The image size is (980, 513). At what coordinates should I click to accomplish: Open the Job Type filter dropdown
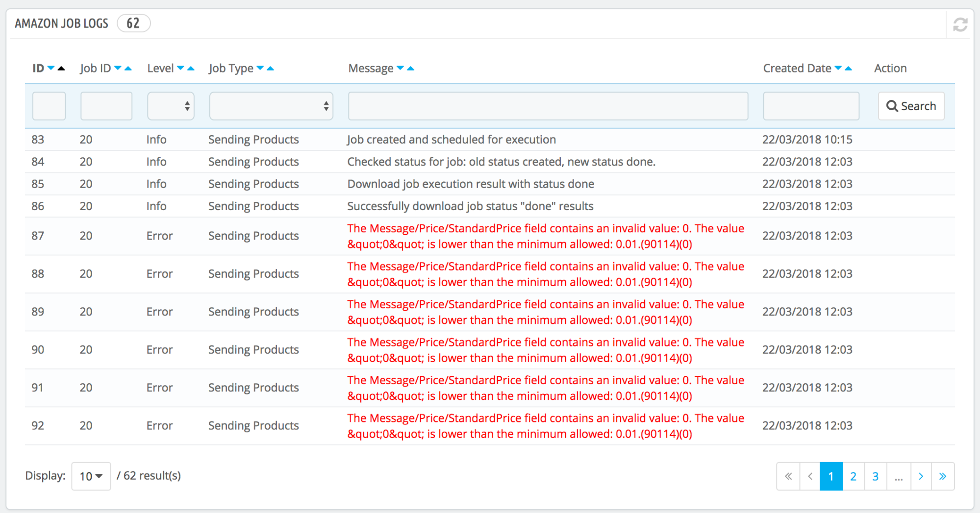(271, 106)
